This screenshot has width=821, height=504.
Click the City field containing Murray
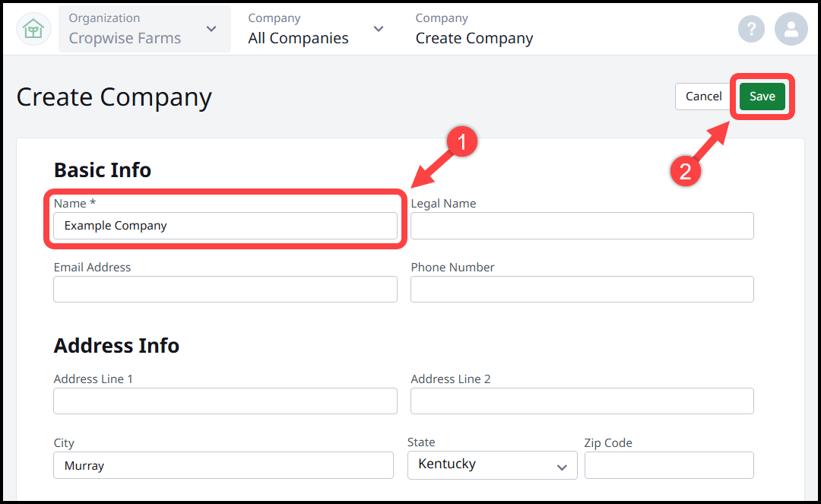[223, 464]
